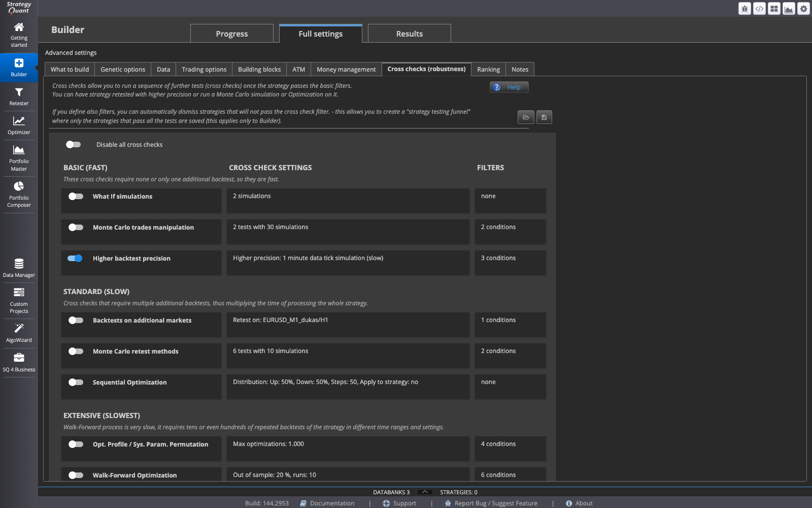Disable Higher backtest precision
Image resolution: width=812 pixels, height=508 pixels.
click(75, 258)
